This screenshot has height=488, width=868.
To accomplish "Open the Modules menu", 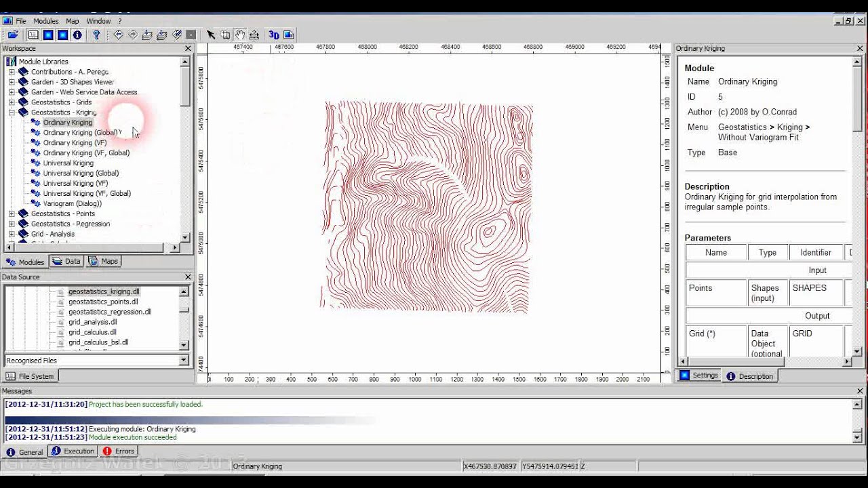I will 46,21.
